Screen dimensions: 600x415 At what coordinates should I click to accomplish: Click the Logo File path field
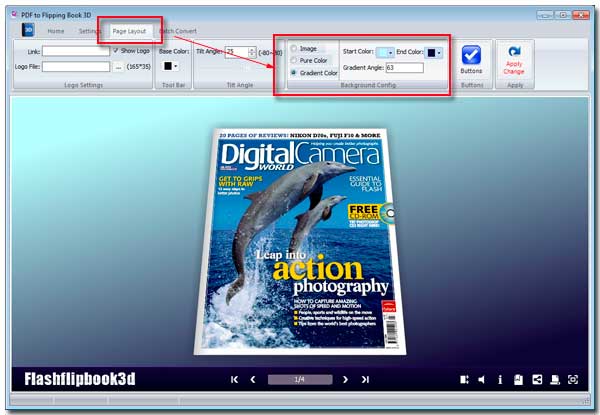(76, 67)
